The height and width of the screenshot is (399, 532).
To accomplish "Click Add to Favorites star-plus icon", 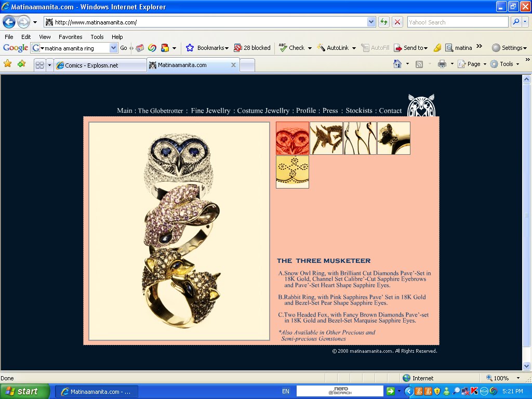I will coord(21,64).
